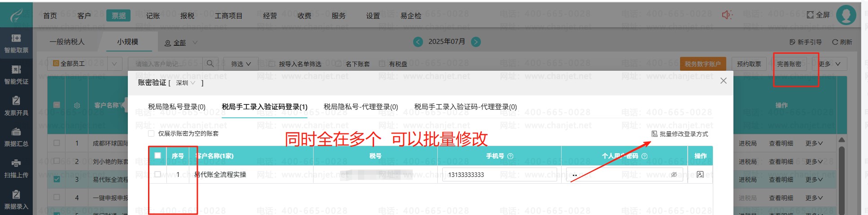868x215 pixels.
Task: Expand 更多 in the third background row
Action: (x=814, y=180)
